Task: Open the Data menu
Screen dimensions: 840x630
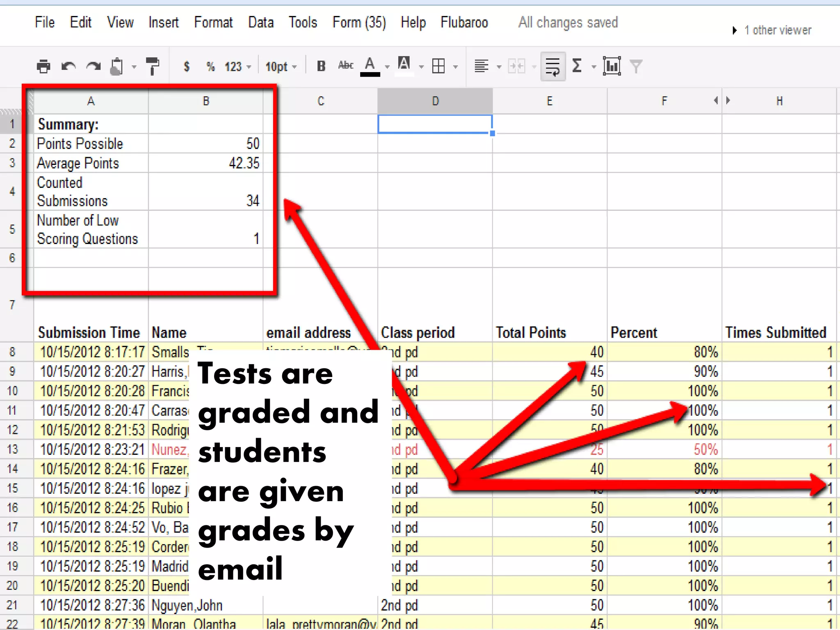Action: pyautogui.click(x=261, y=22)
